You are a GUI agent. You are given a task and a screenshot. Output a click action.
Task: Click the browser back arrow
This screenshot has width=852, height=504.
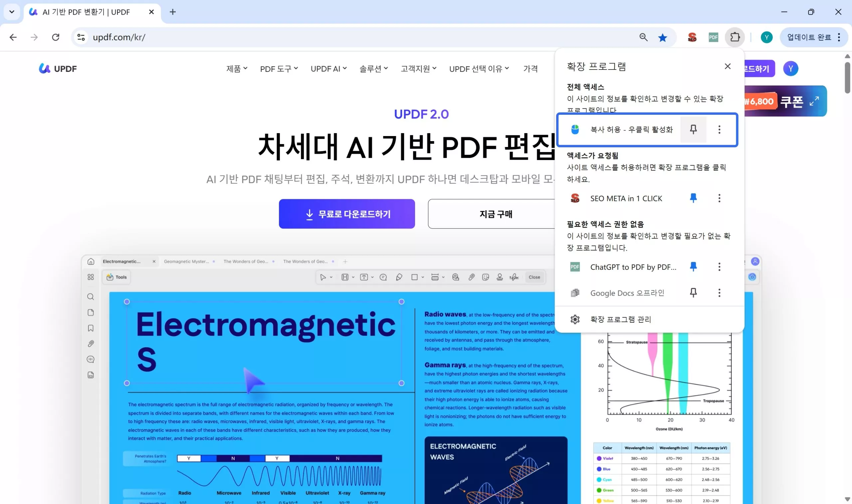point(13,37)
